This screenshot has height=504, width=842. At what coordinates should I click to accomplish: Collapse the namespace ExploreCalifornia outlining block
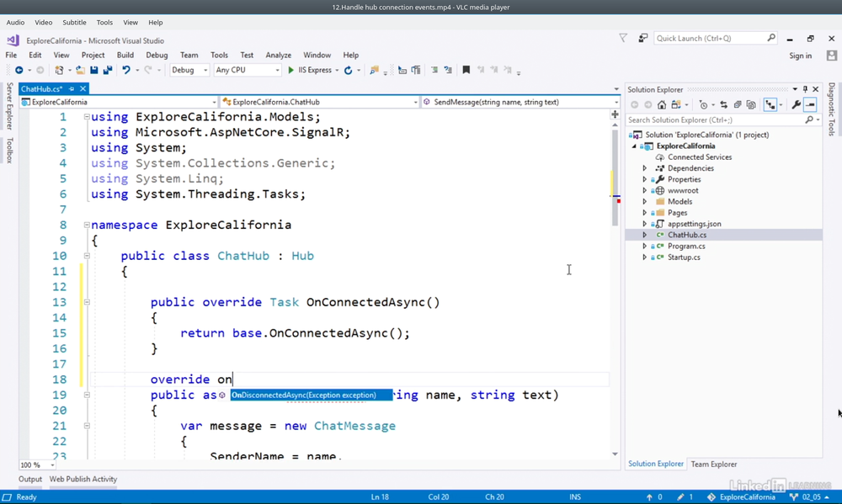(87, 225)
